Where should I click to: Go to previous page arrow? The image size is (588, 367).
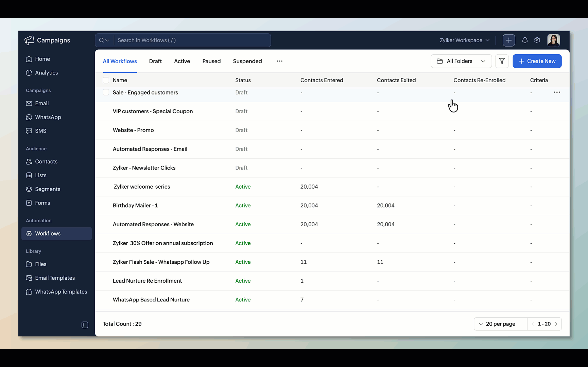pos(533,324)
